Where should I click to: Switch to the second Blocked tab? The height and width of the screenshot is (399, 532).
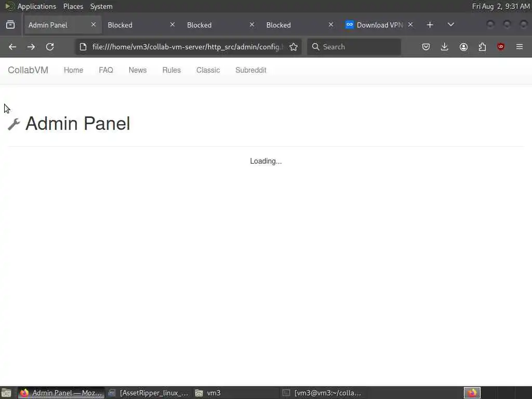220,25
